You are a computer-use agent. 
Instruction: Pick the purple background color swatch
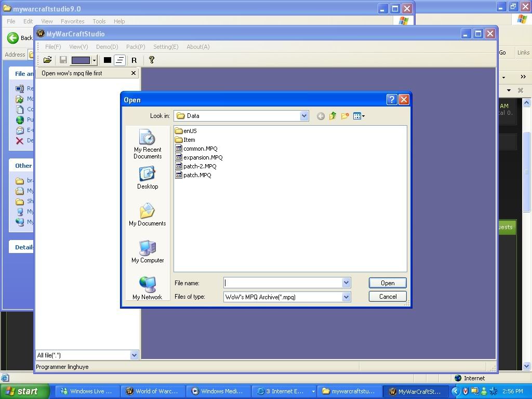pyautogui.click(x=81, y=60)
